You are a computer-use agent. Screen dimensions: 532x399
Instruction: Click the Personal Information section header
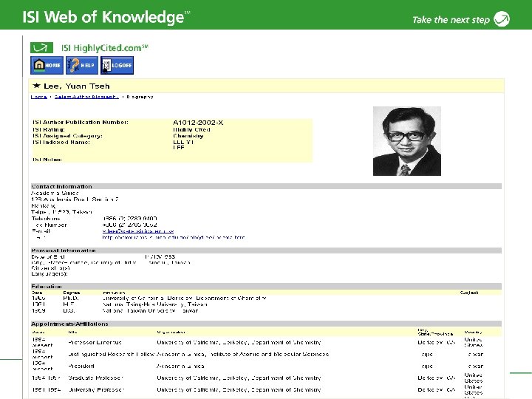click(x=266, y=250)
